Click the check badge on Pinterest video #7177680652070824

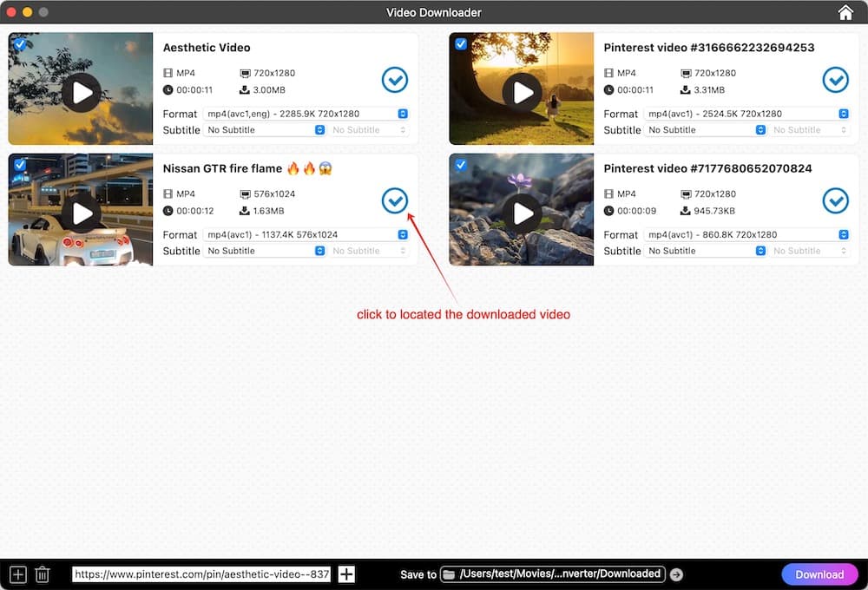(835, 200)
